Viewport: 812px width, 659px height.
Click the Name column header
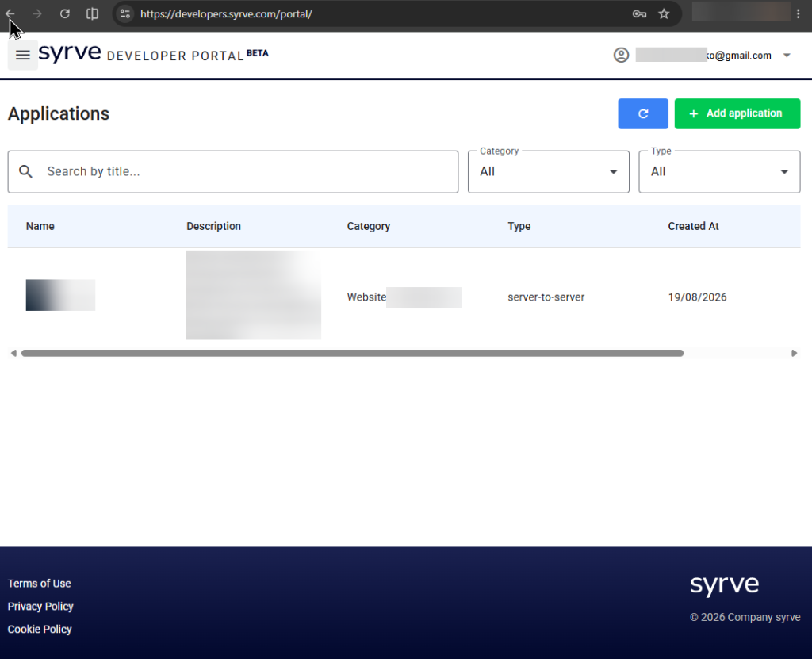40,226
